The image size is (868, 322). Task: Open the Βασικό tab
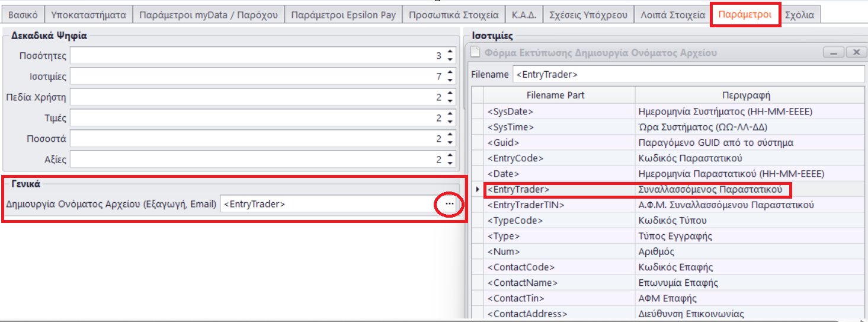click(x=23, y=15)
